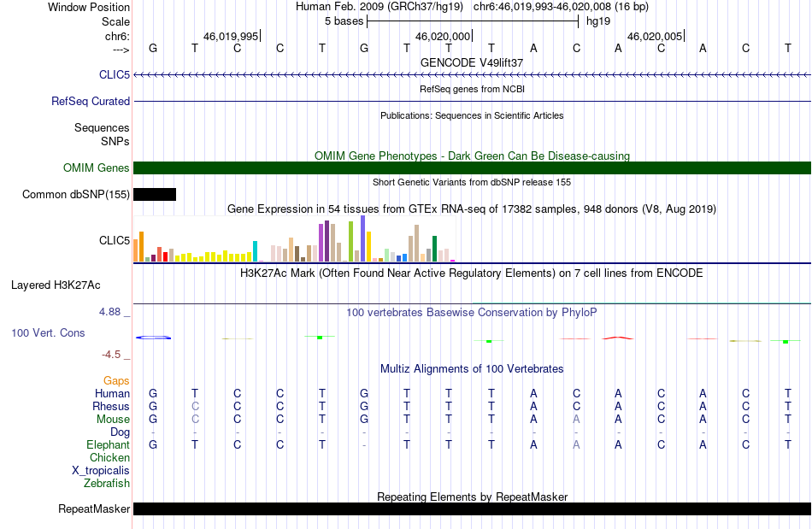The height and width of the screenshot is (529, 812).
Task: Select the Elephant alignment row label
Action: 108,444
